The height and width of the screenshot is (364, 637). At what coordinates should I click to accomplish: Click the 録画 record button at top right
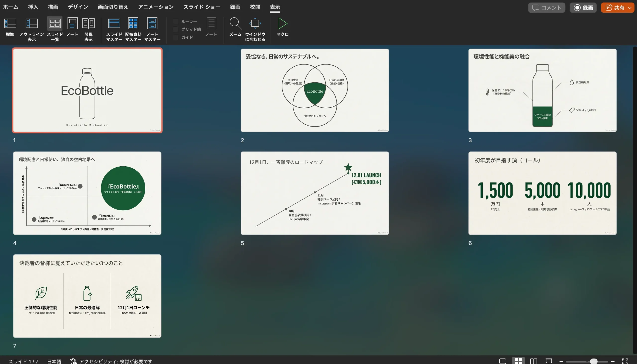(x=583, y=8)
